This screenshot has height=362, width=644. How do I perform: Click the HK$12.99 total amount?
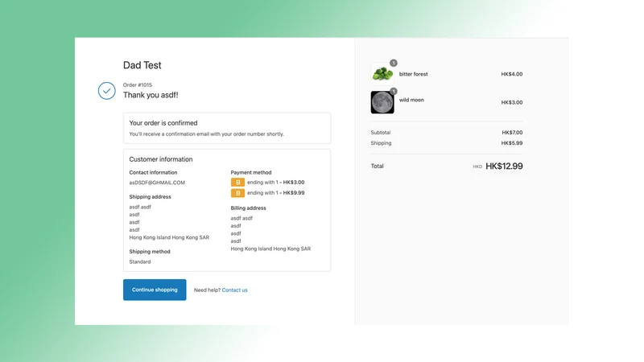tap(504, 167)
